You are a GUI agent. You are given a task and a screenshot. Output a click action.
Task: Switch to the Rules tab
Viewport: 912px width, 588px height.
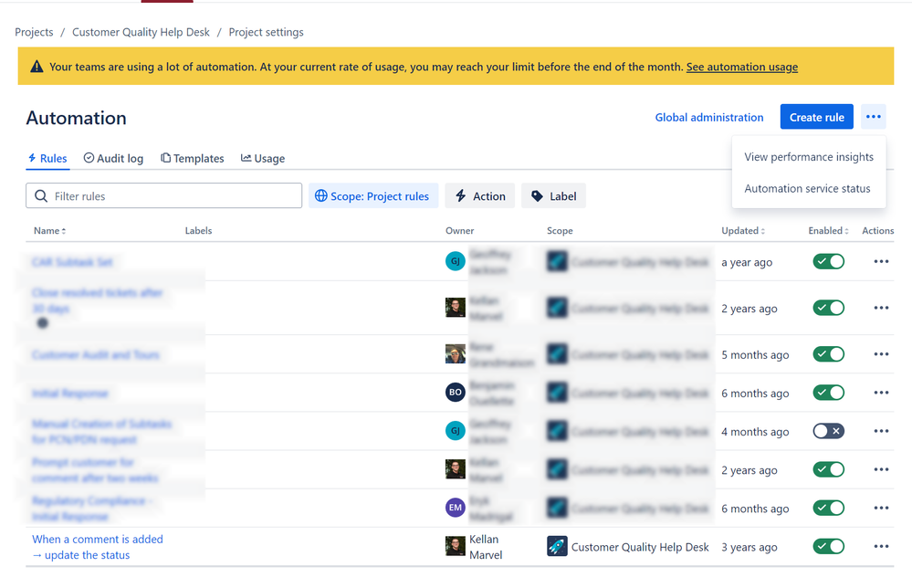click(x=47, y=158)
